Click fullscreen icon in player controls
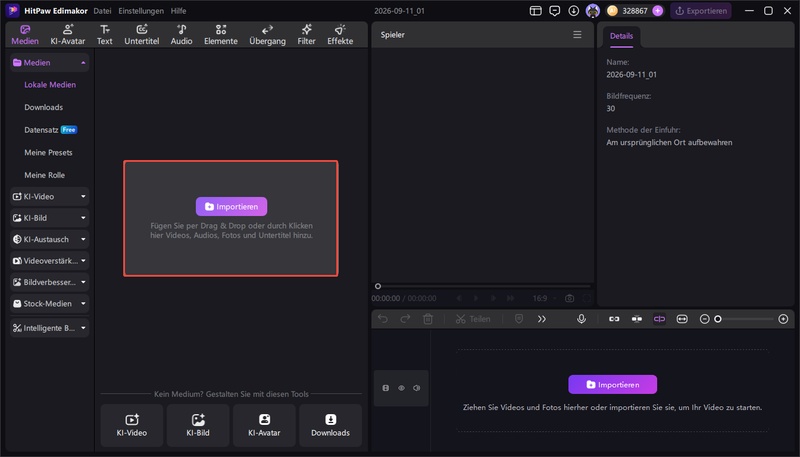800x457 pixels. click(587, 298)
